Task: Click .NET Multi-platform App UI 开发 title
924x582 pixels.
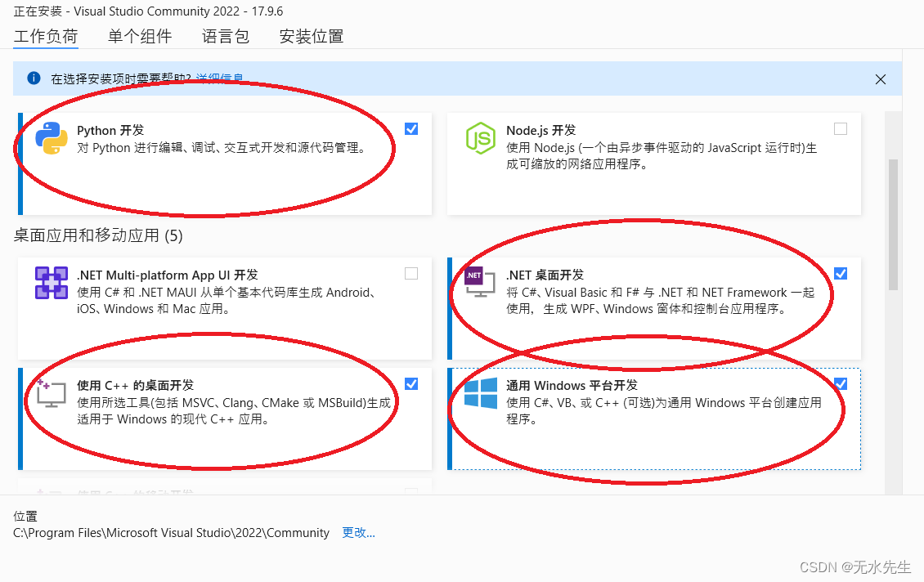Action: [x=168, y=275]
